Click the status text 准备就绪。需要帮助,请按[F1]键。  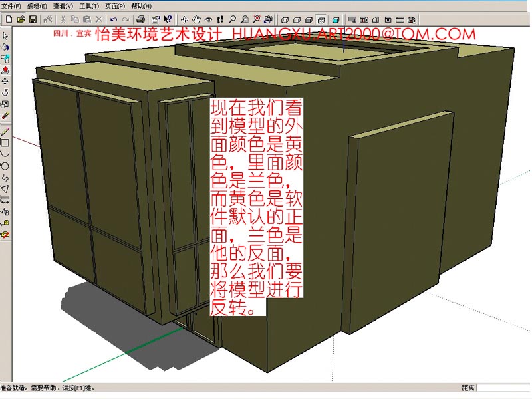click(47, 388)
